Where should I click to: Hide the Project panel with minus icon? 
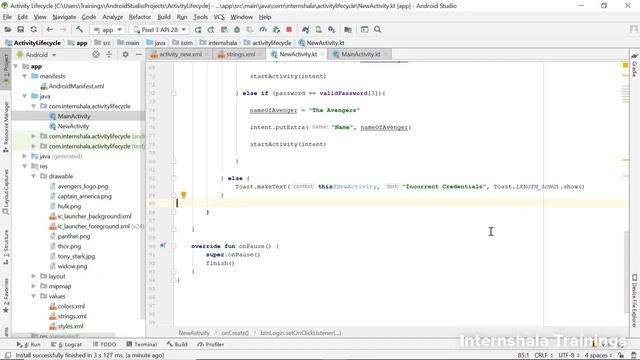(138, 54)
